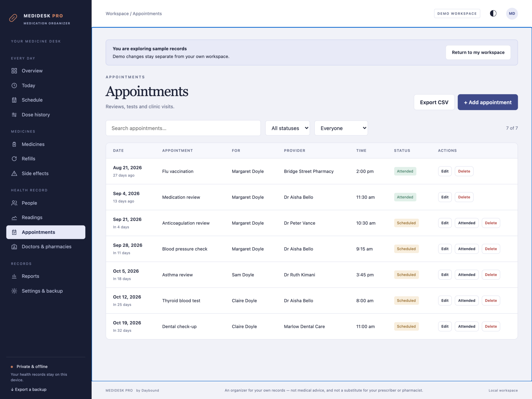Click the Dose history icon
Screen dimensions: 532x399
[x=14, y=115]
